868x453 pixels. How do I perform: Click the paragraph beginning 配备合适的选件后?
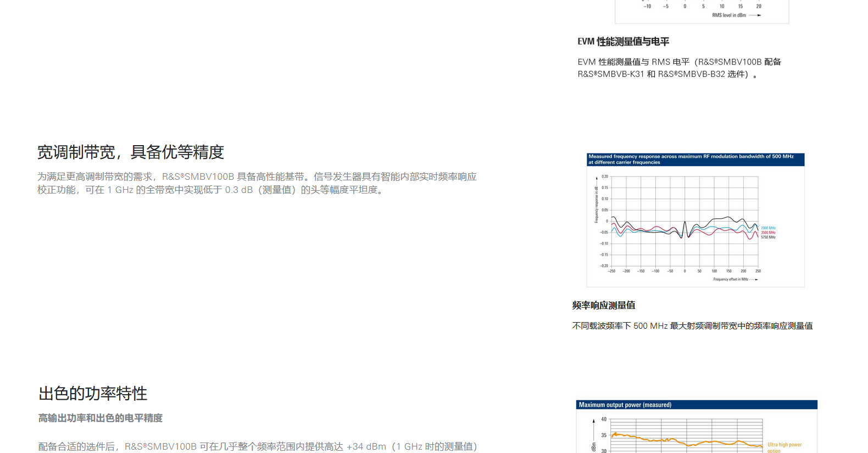tap(258, 446)
